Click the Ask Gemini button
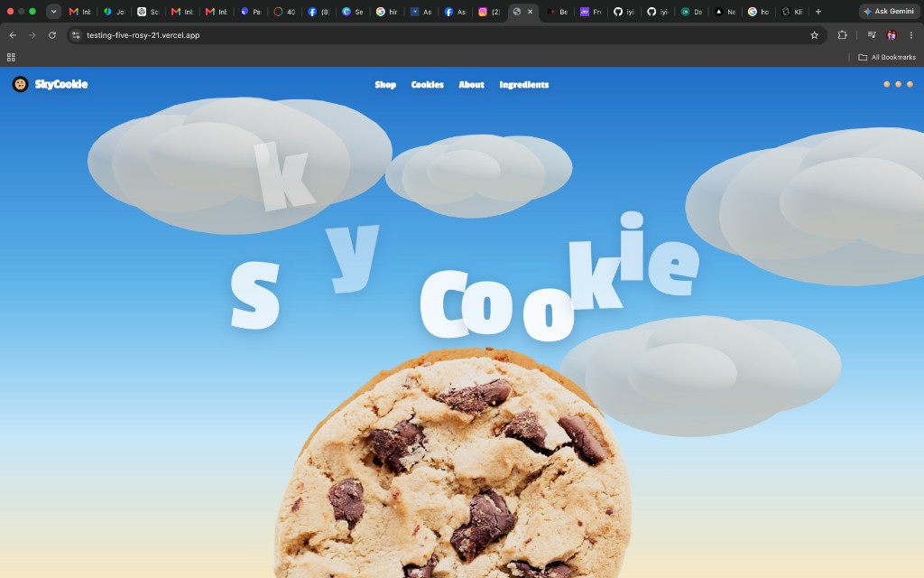 (889, 11)
